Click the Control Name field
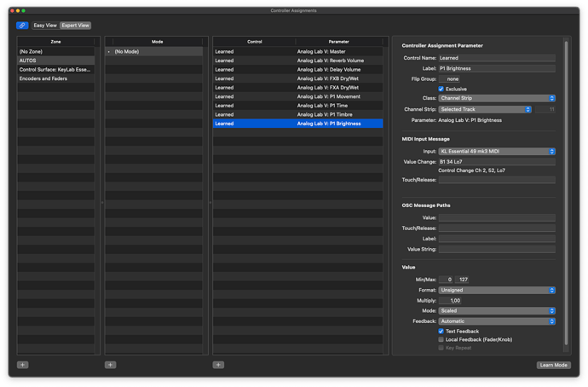The width and height of the screenshot is (588, 387). click(x=497, y=58)
